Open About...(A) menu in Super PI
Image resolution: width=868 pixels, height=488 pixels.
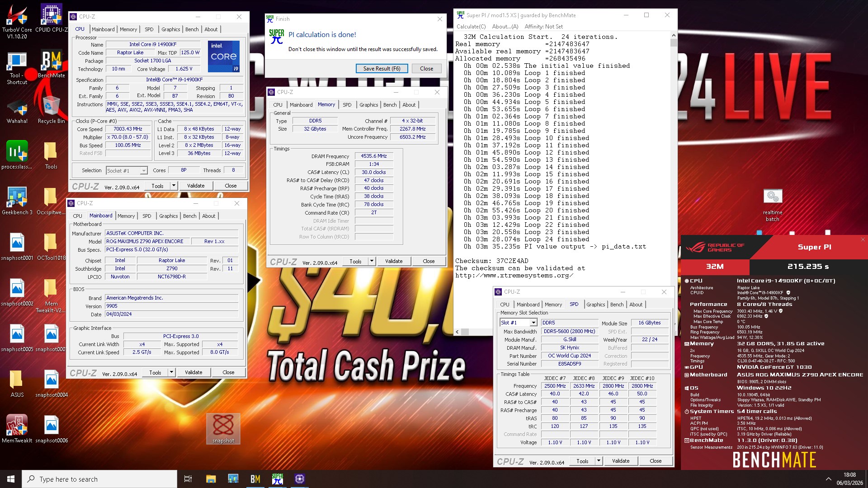coord(505,27)
